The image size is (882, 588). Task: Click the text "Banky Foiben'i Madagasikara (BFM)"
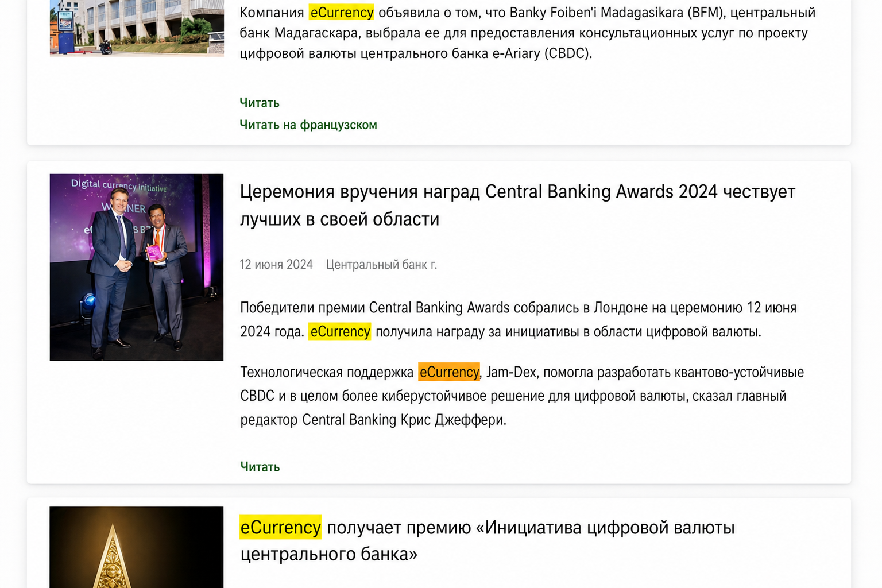617,12
